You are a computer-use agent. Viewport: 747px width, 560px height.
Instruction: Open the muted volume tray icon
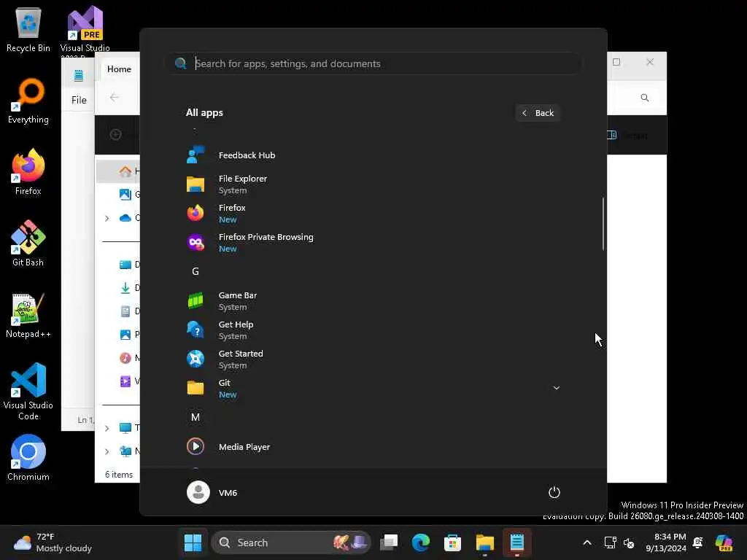point(629,542)
